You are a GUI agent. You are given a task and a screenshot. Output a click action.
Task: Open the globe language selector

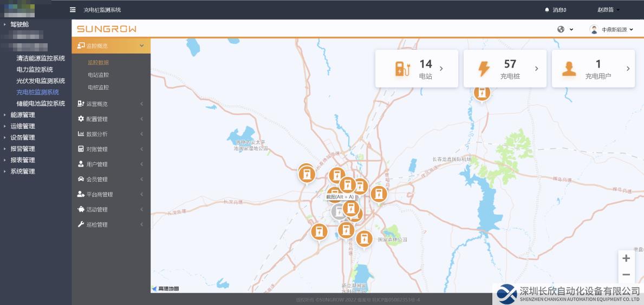point(565,29)
